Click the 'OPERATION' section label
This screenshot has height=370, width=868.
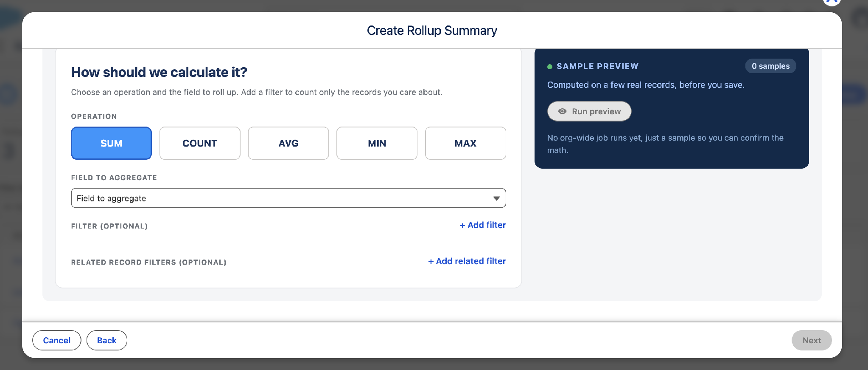(x=94, y=116)
